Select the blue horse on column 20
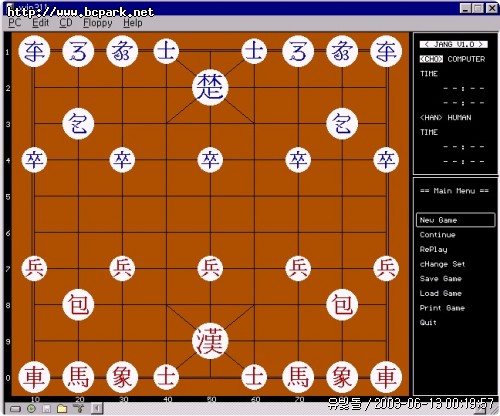The height and width of the screenshot is (416, 500). 78,51
